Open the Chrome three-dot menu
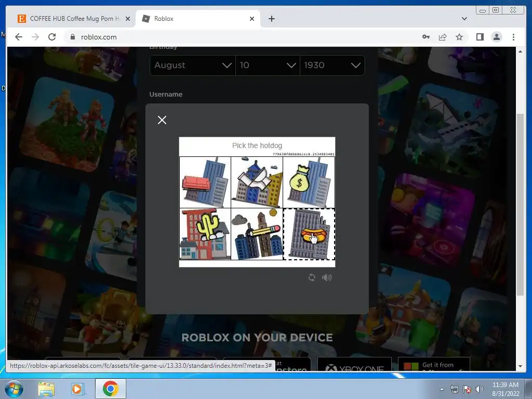 (513, 37)
